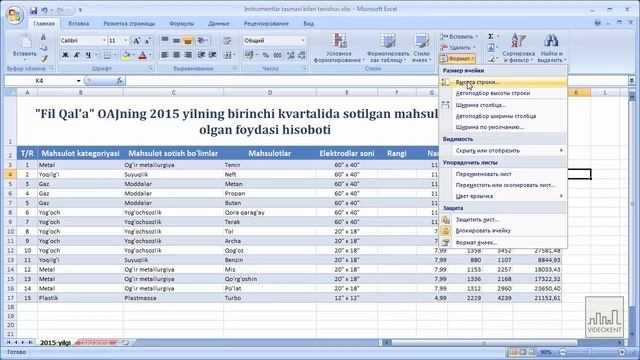Increase font size with large A icon
Image resolution: width=640 pixels, height=360 pixels.
point(137,40)
